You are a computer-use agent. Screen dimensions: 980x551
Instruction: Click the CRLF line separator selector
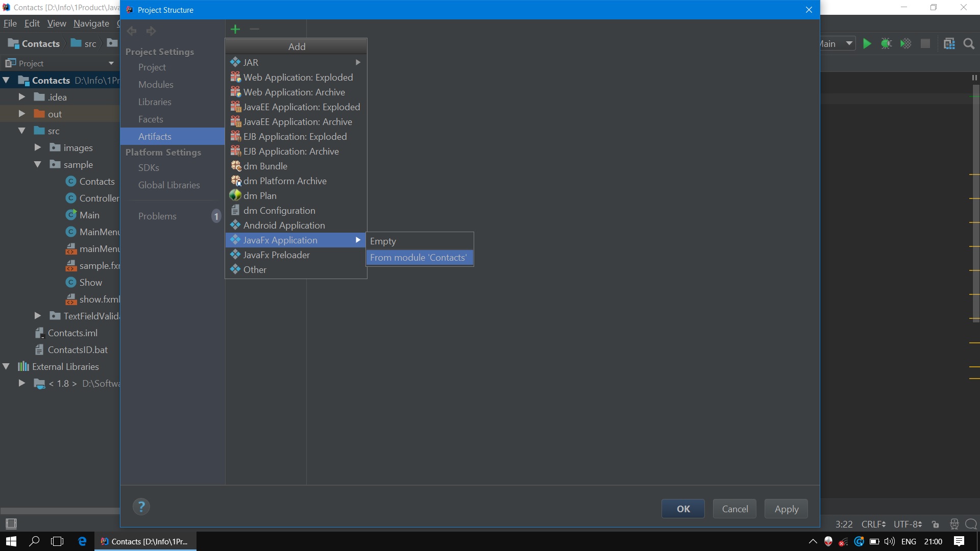click(873, 524)
